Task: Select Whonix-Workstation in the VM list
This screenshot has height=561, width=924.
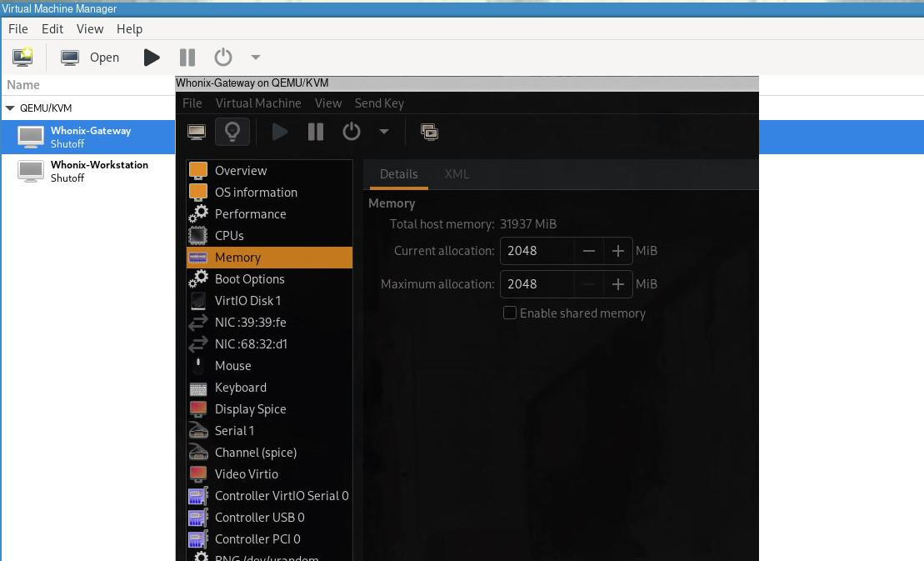Action: pos(98,171)
